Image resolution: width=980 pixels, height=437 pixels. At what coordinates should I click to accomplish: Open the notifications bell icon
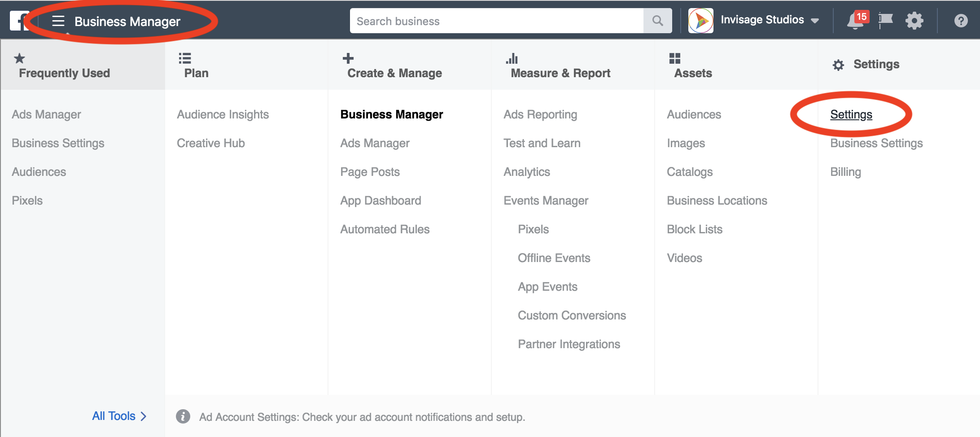[x=855, y=21]
